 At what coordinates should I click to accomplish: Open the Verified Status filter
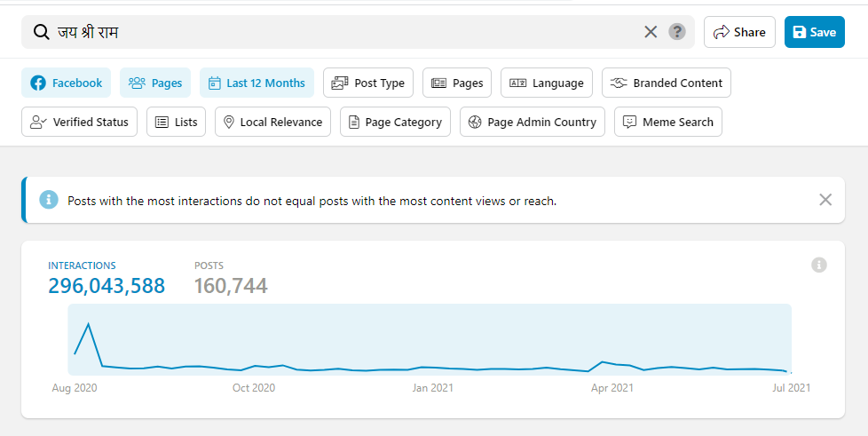79,122
